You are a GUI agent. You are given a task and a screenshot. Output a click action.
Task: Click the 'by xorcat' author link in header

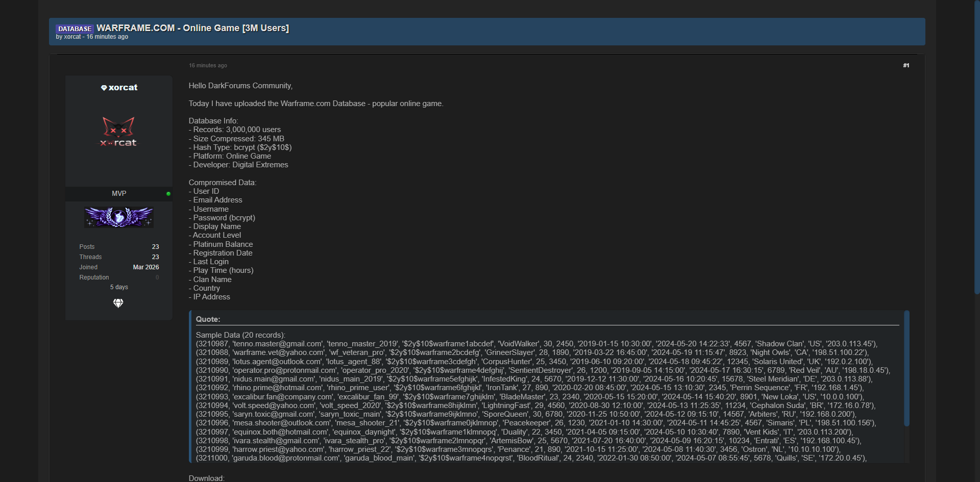pyautogui.click(x=72, y=37)
